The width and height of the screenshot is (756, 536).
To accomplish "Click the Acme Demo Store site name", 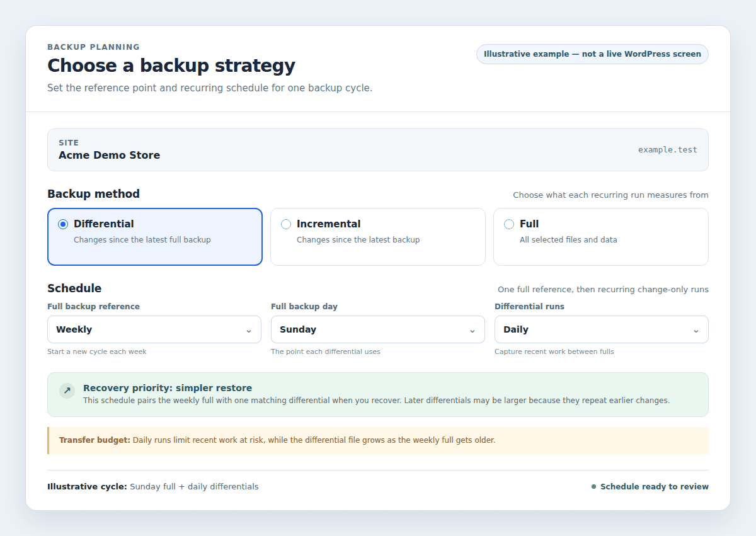I will coord(110,156).
